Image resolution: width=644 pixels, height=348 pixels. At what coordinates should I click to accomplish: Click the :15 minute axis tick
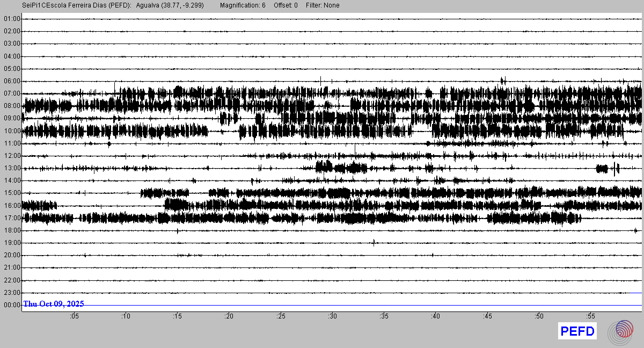[177, 316]
